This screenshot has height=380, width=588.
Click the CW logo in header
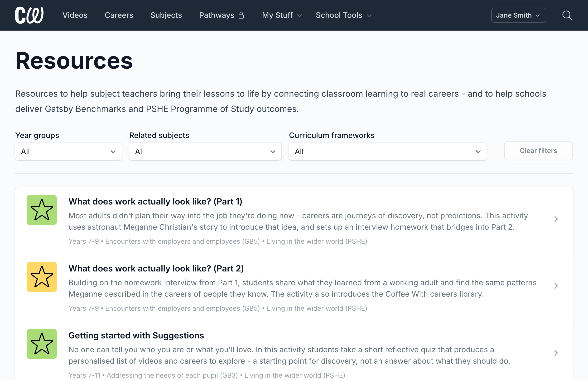point(29,15)
